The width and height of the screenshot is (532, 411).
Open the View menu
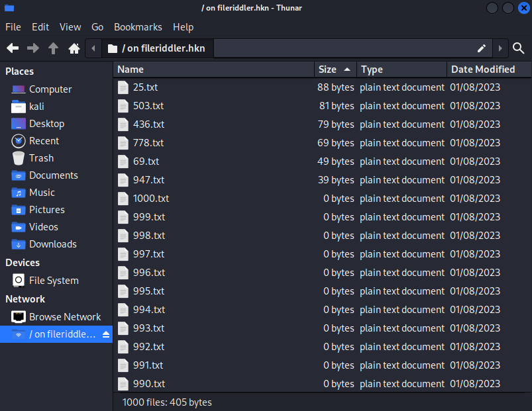point(70,27)
